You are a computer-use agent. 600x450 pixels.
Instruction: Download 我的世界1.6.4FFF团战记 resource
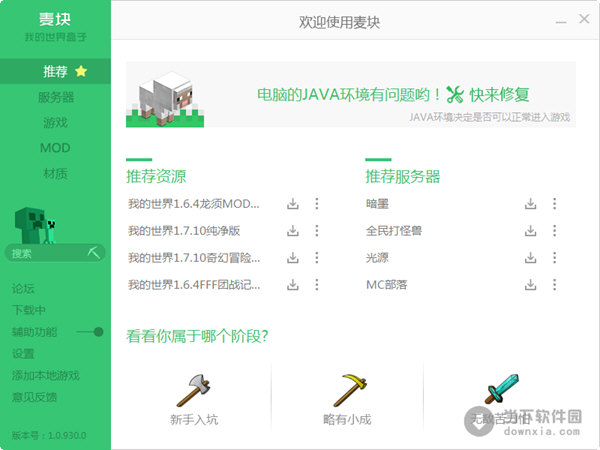[293, 285]
